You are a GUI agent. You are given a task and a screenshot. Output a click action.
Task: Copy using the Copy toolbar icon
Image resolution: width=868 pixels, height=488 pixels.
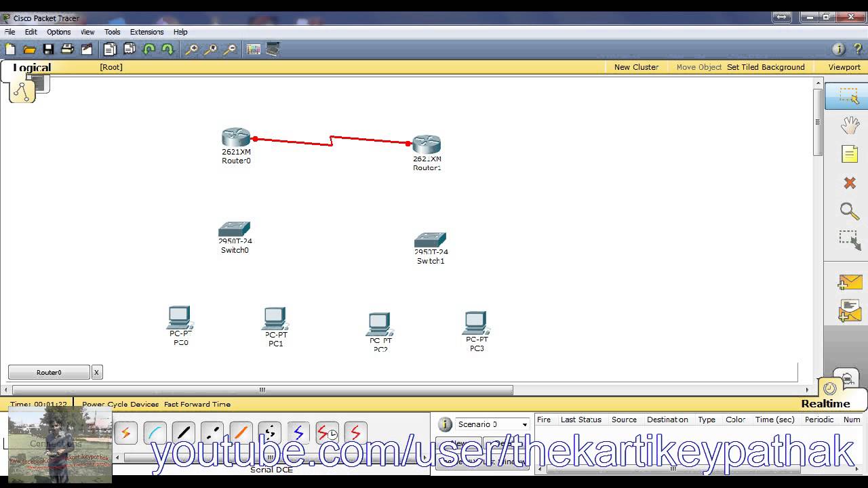(x=110, y=49)
